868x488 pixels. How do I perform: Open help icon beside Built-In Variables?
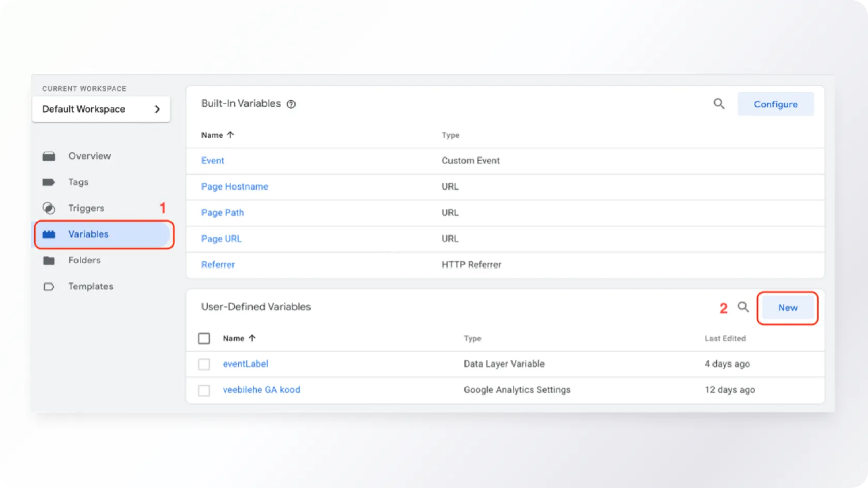291,104
